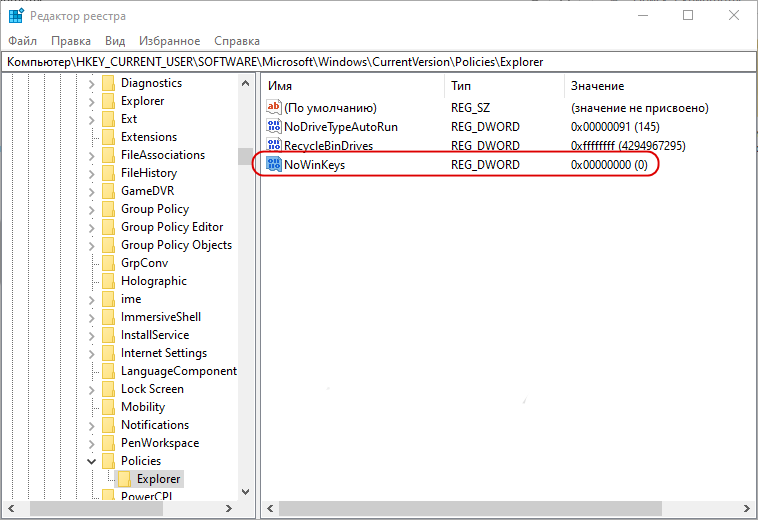This screenshot has height=520, width=758.
Task: Click the Group Policy Objects folder icon
Action: [109, 245]
